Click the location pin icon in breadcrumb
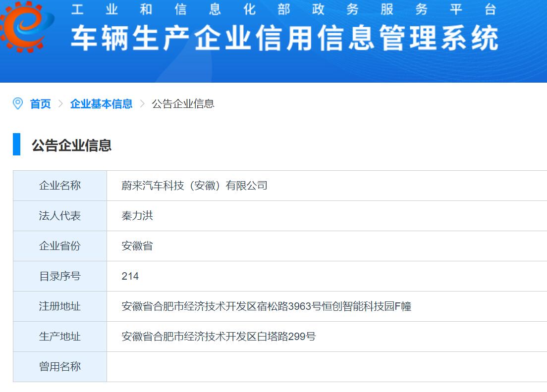547x392 pixels. click(x=18, y=103)
